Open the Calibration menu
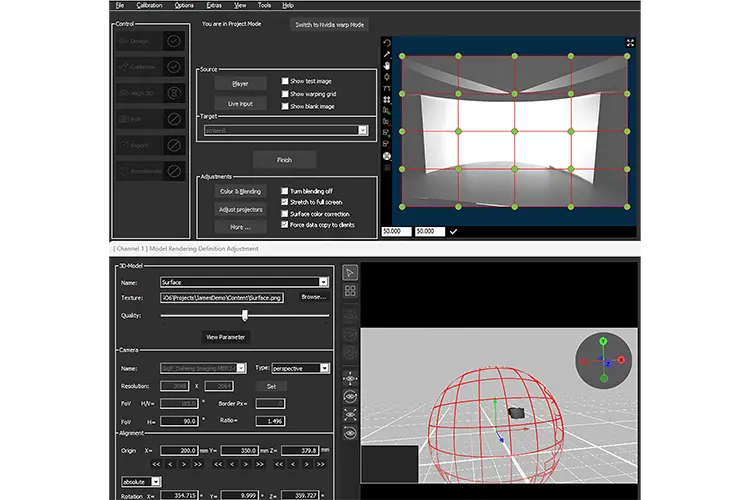Viewport: 750px width, 500px height. [149, 5]
